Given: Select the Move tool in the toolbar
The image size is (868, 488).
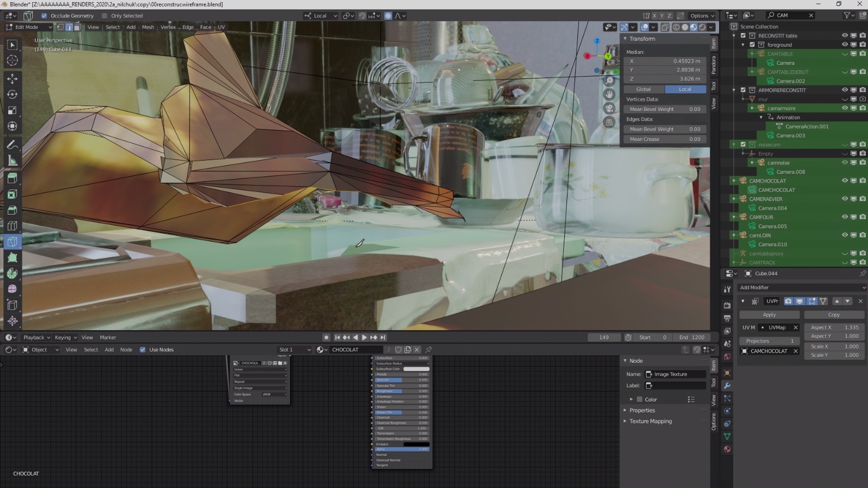Looking at the screenshot, I should (x=12, y=79).
